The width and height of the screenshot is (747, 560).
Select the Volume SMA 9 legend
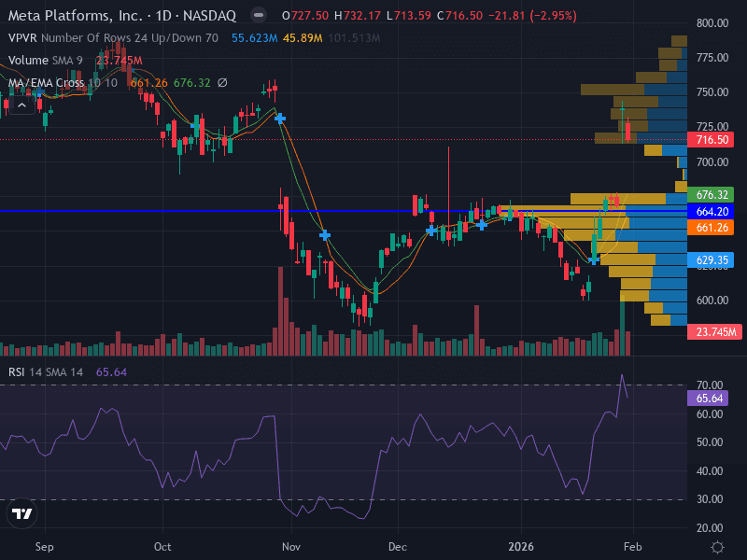click(46, 60)
